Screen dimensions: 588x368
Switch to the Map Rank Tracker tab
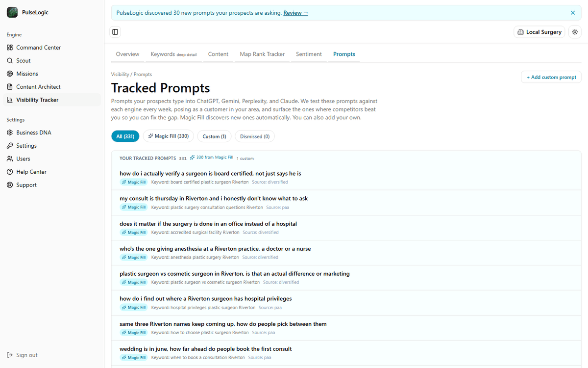262,54
